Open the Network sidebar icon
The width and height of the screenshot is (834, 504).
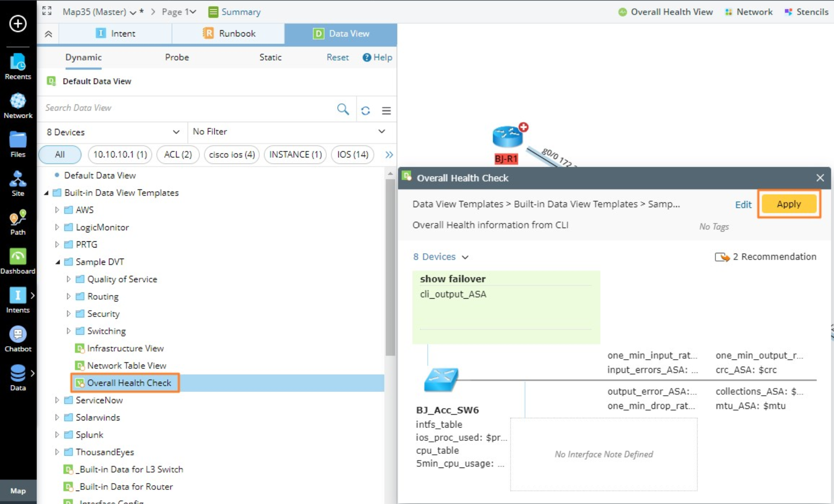click(x=18, y=106)
